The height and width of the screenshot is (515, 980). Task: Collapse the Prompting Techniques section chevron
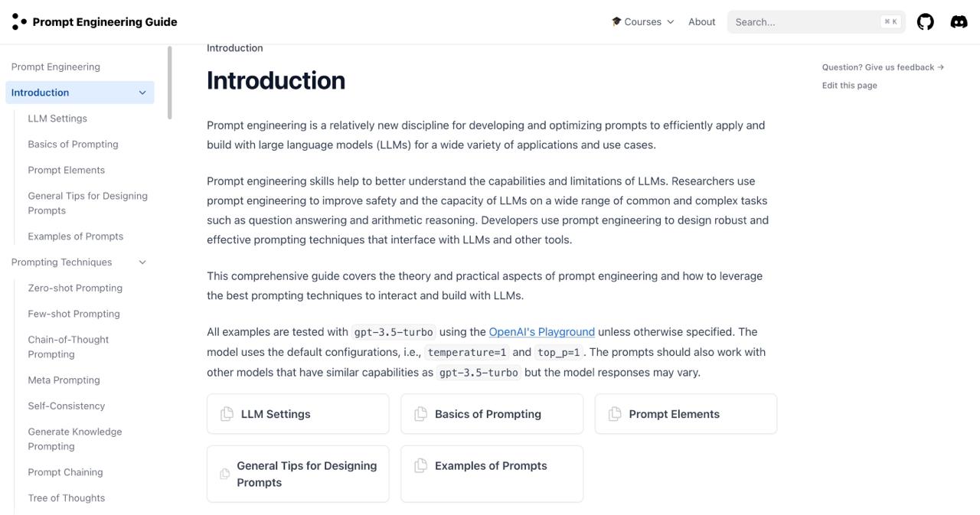pyautogui.click(x=142, y=262)
